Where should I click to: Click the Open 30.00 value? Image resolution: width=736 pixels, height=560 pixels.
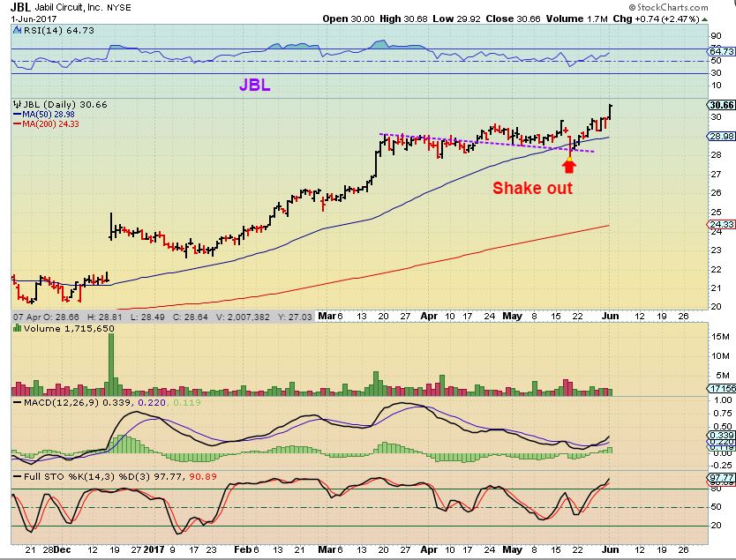(x=349, y=19)
